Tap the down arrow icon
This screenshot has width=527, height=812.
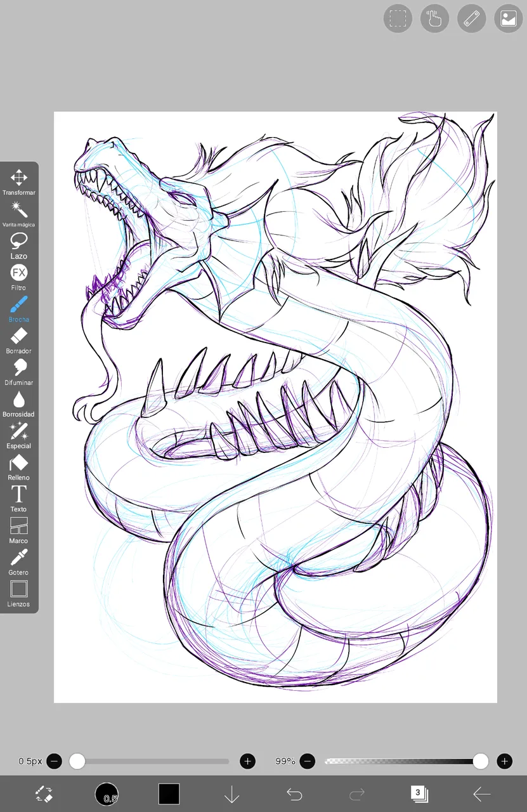click(x=231, y=794)
